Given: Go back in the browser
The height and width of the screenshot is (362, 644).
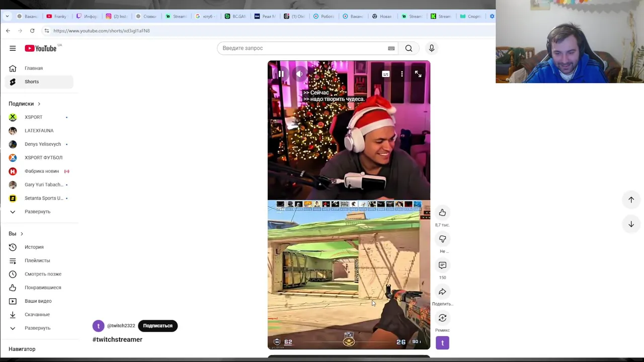Looking at the screenshot, I should (x=8, y=31).
